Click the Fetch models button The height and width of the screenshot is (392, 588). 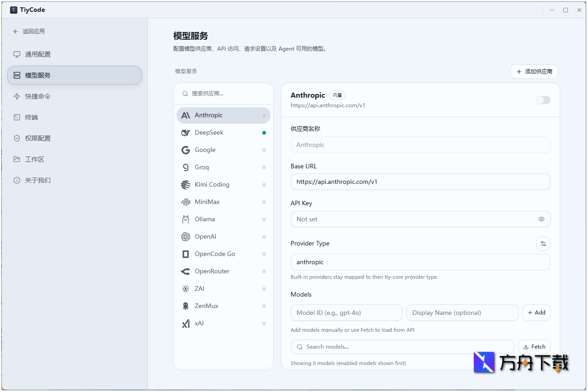point(535,347)
